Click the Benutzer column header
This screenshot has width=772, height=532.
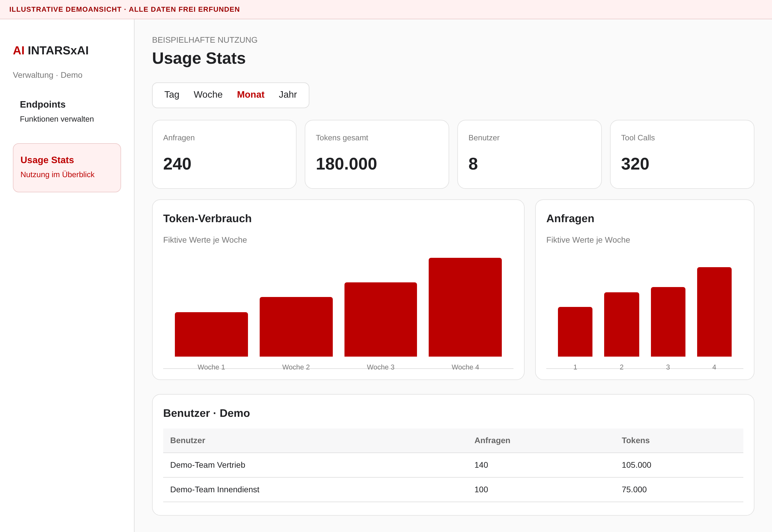tap(187, 441)
